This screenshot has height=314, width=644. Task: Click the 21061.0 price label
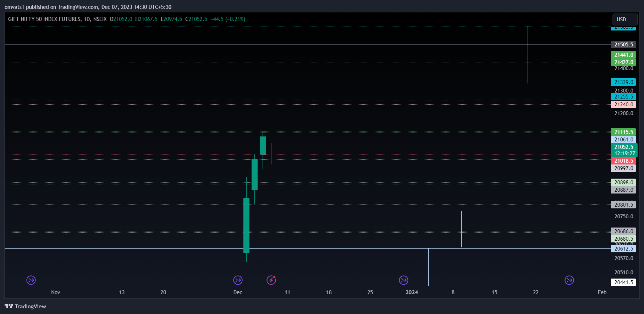pyautogui.click(x=623, y=140)
